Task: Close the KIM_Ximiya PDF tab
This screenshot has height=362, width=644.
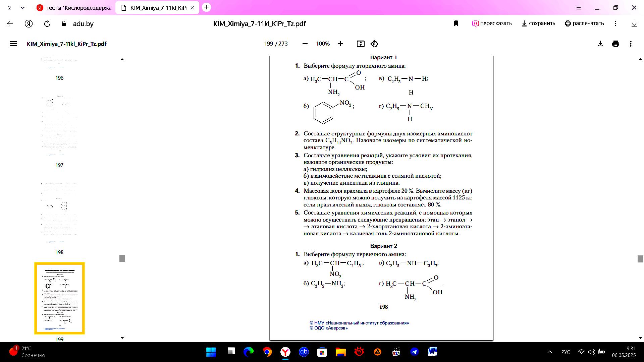Action: point(192,7)
